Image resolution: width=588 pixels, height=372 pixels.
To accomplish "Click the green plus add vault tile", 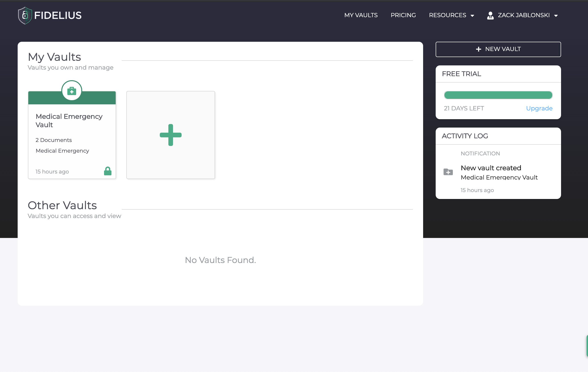I will (170, 135).
